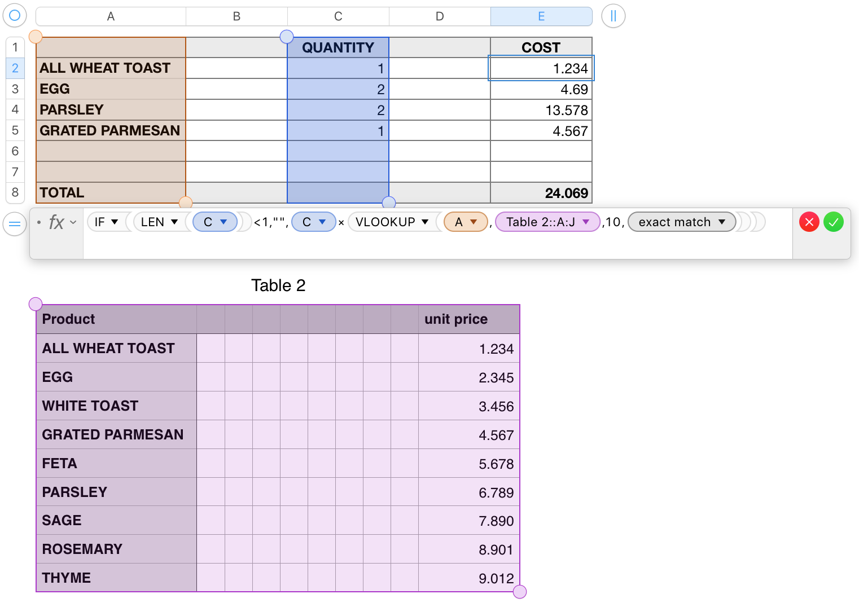Select unit price 6.789 for PARSLEY
The height and width of the screenshot is (616, 859).
(x=469, y=492)
